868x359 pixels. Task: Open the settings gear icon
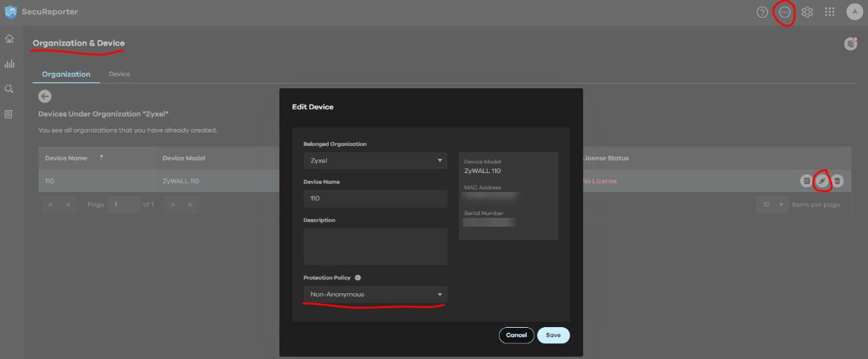tap(807, 12)
